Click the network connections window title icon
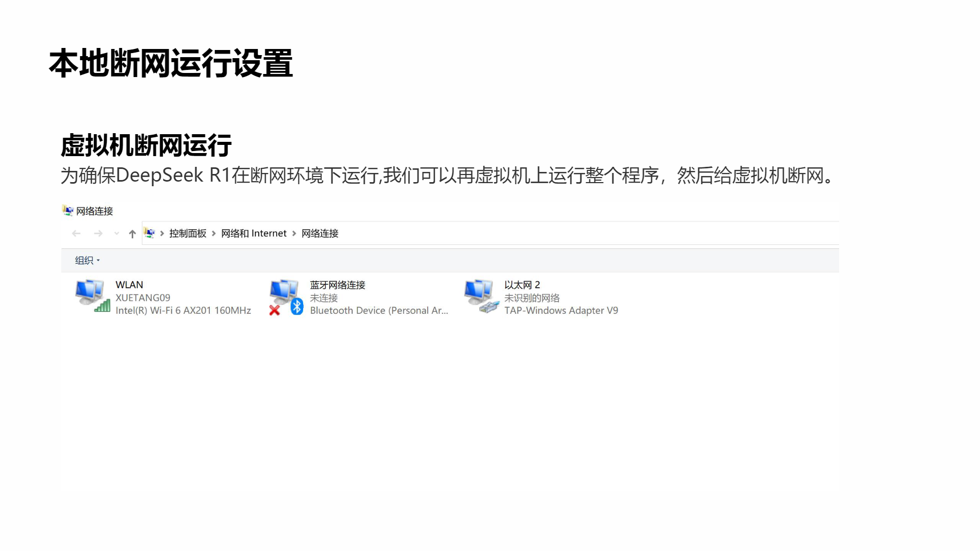 coord(68,210)
